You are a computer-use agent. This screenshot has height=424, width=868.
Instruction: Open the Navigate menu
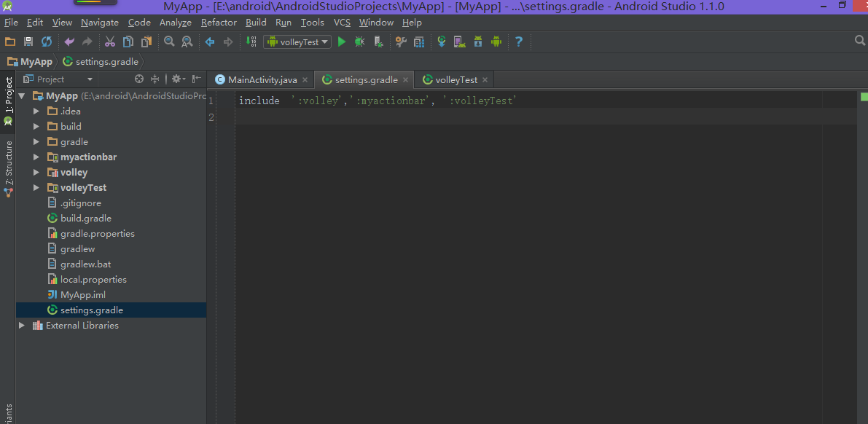click(x=100, y=22)
